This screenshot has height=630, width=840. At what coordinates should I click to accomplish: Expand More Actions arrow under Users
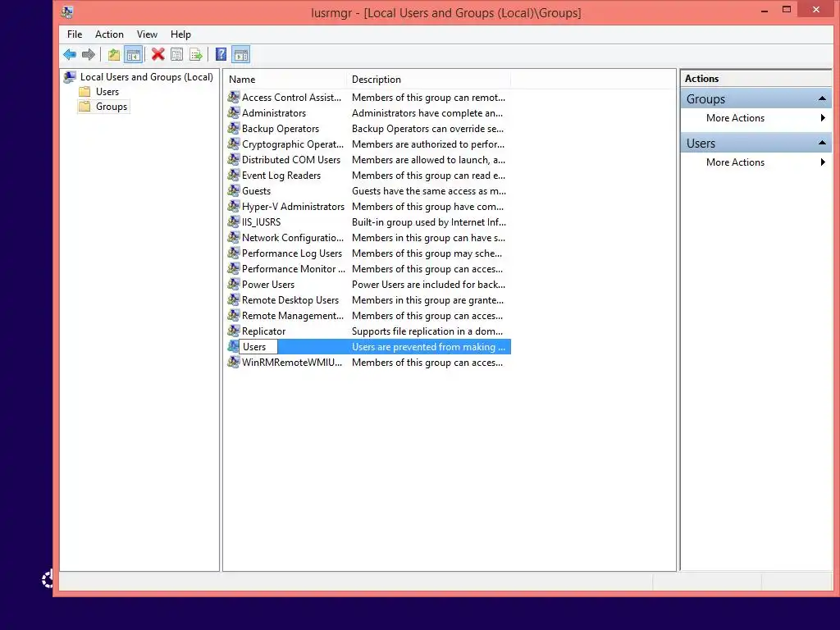(x=823, y=162)
